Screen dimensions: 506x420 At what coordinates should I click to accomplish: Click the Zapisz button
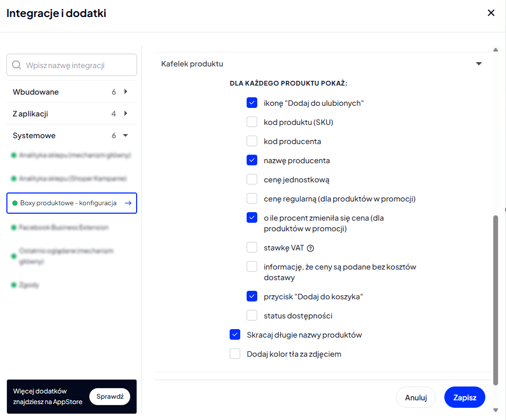[x=465, y=397]
